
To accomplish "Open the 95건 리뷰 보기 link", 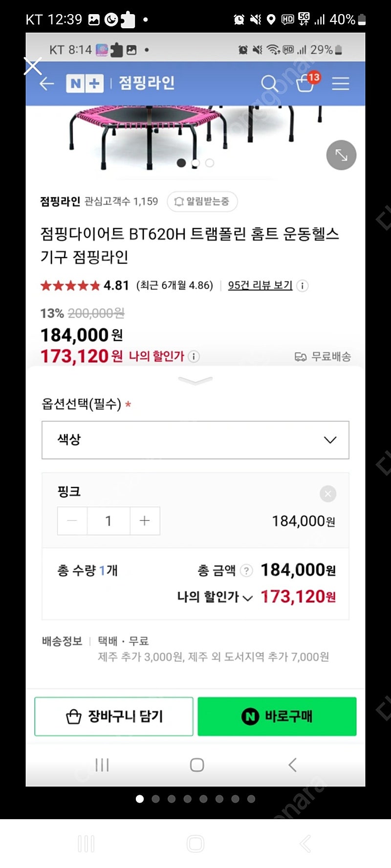I will point(260,286).
